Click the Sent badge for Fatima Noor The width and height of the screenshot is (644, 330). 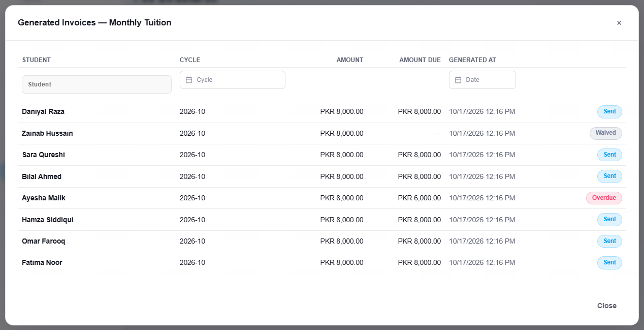pyautogui.click(x=609, y=262)
